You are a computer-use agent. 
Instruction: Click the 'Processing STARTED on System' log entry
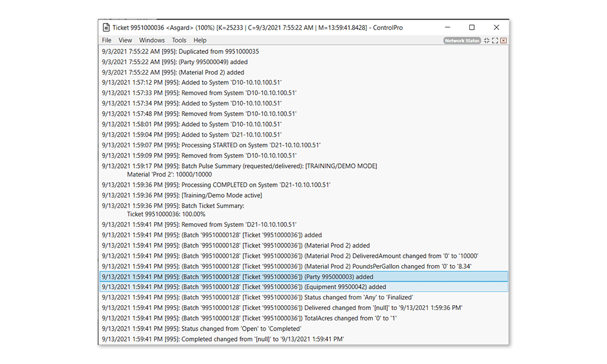211,145
